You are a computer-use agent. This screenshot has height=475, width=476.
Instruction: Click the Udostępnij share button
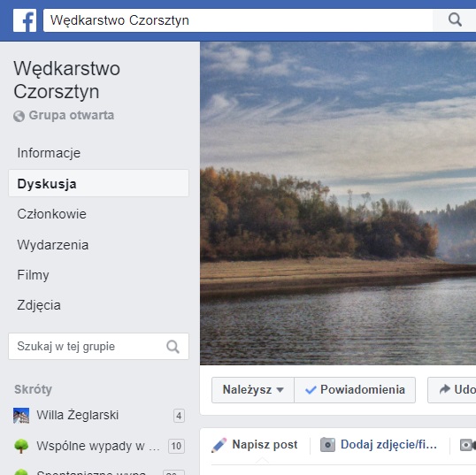452,390
